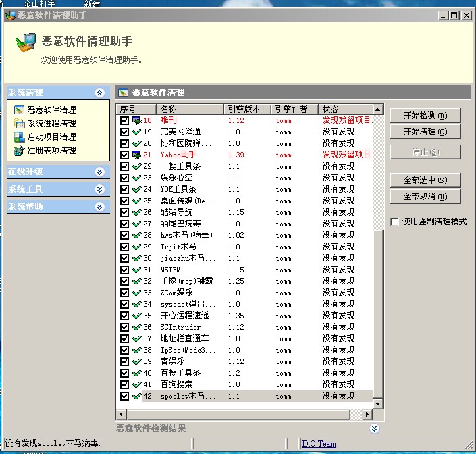This screenshot has width=476, height=454.
Task: Sort list by 引擎版本 column header
Action: pyautogui.click(x=247, y=109)
